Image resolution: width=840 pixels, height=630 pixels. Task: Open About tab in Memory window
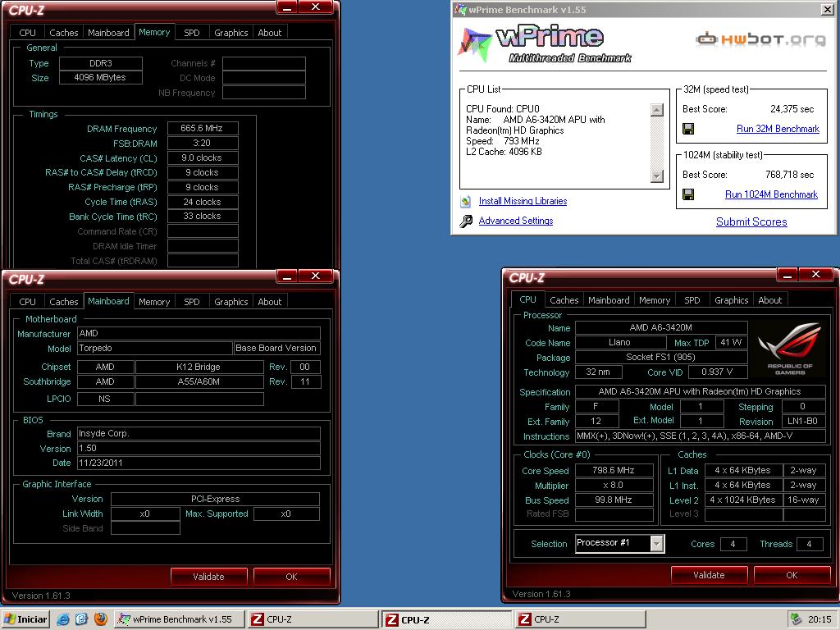coord(269,33)
